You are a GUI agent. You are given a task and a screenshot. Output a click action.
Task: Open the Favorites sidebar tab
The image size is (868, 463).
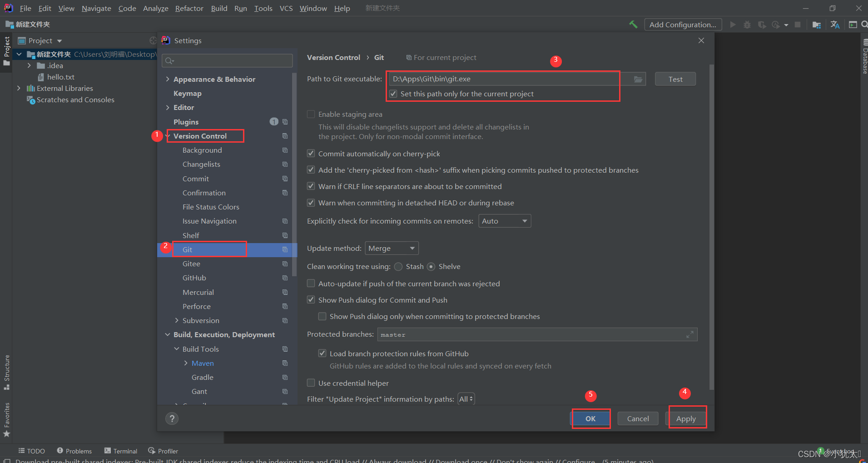[7, 419]
